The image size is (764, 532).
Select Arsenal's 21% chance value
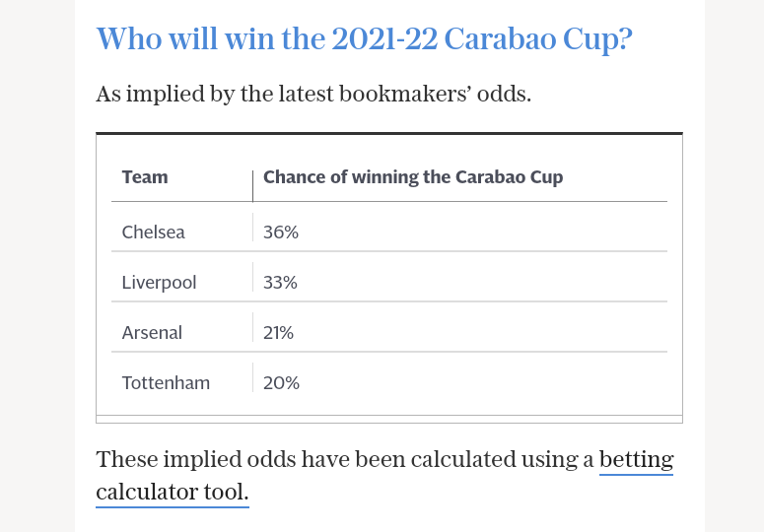point(278,333)
